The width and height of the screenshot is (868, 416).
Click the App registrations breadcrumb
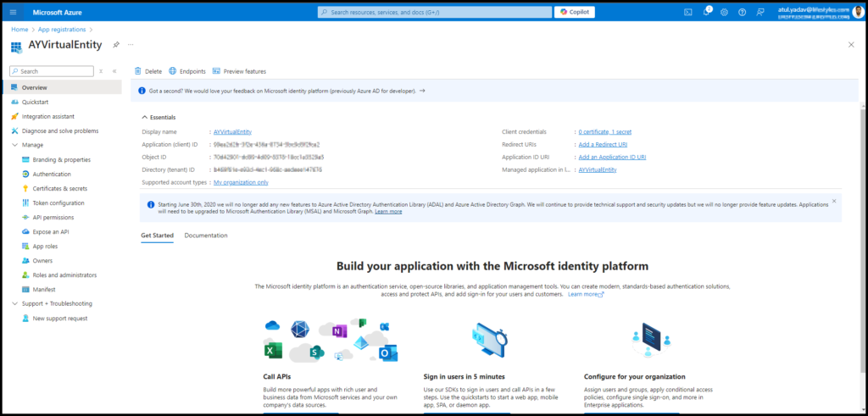pos(62,30)
